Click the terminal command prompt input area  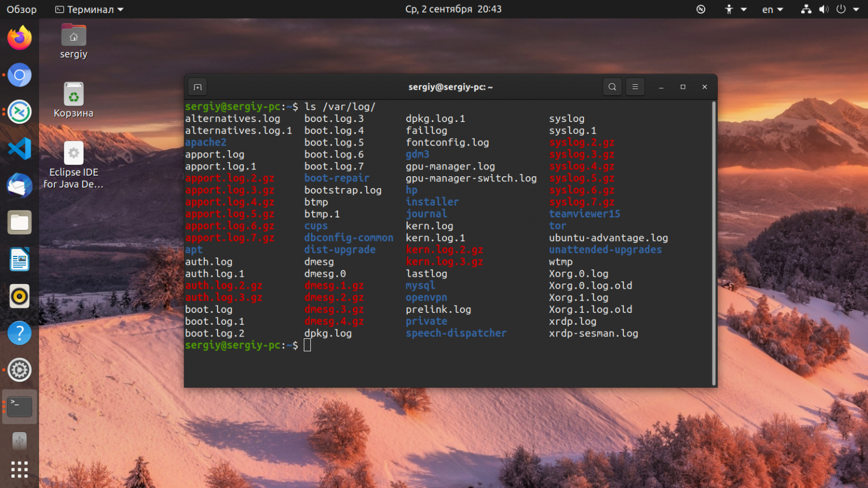[x=308, y=345]
